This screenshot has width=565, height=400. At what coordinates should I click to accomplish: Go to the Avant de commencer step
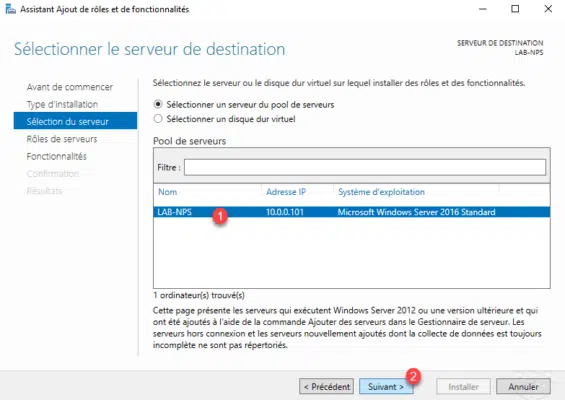[x=70, y=87]
